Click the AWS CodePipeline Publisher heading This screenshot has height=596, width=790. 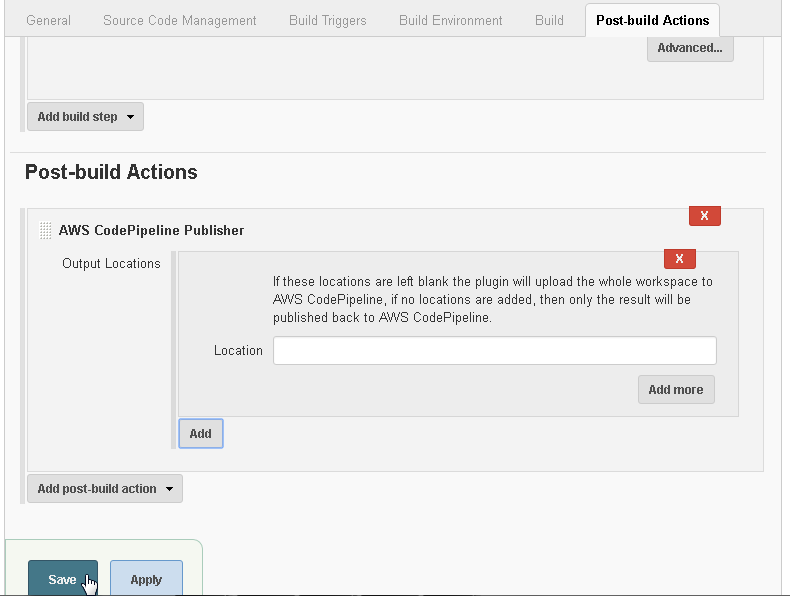coord(151,230)
